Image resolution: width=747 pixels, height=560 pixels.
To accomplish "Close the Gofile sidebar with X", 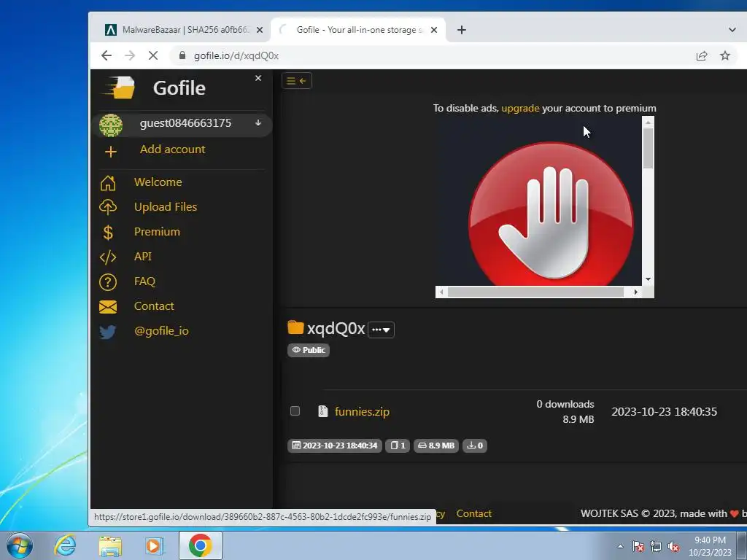I will coord(258,78).
